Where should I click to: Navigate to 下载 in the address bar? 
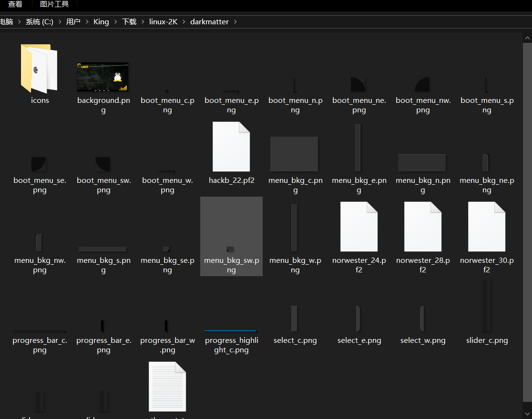click(x=129, y=22)
